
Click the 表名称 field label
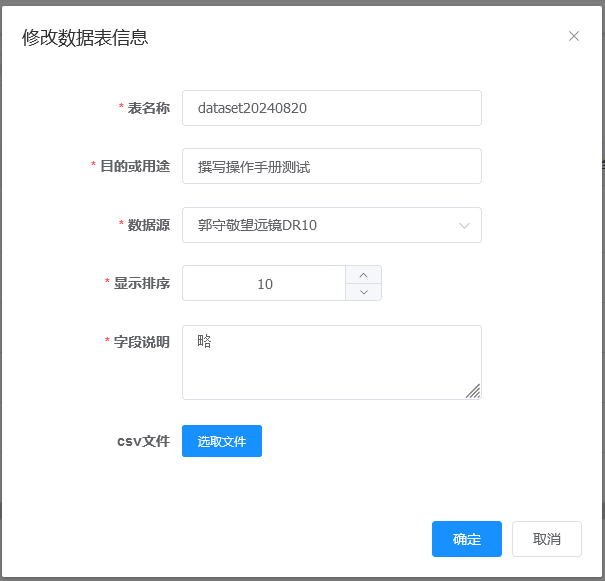(x=148, y=108)
